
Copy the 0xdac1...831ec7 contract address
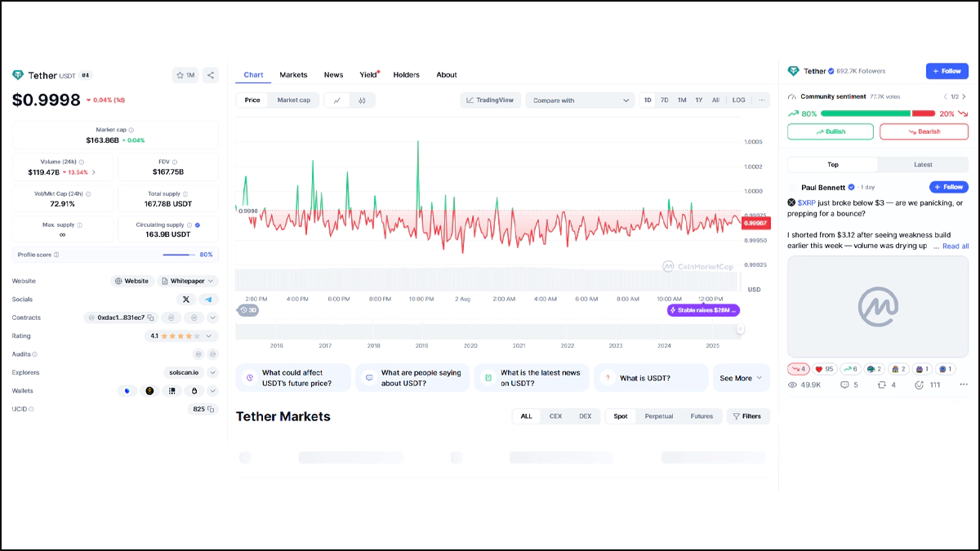[150, 318]
